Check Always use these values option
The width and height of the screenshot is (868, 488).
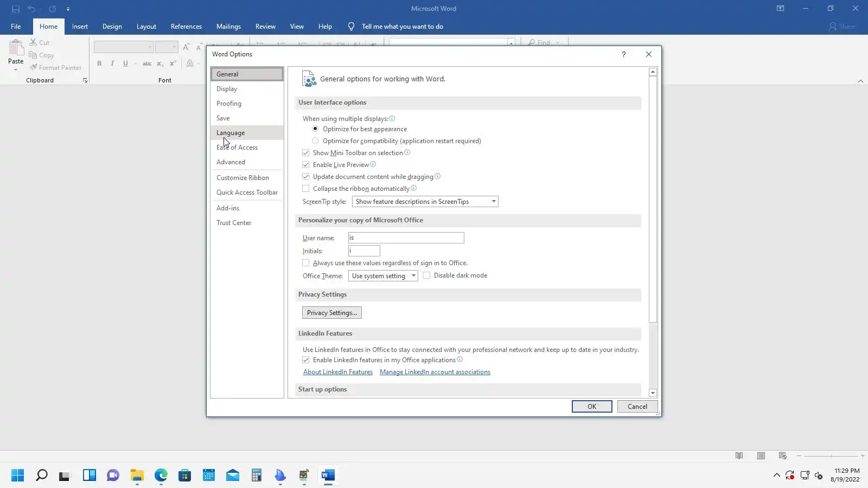[x=306, y=263]
